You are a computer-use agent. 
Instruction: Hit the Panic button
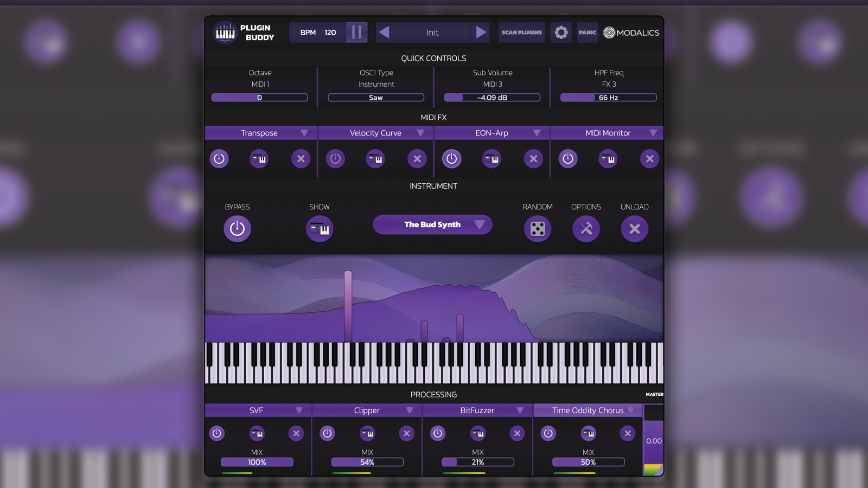(588, 33)
